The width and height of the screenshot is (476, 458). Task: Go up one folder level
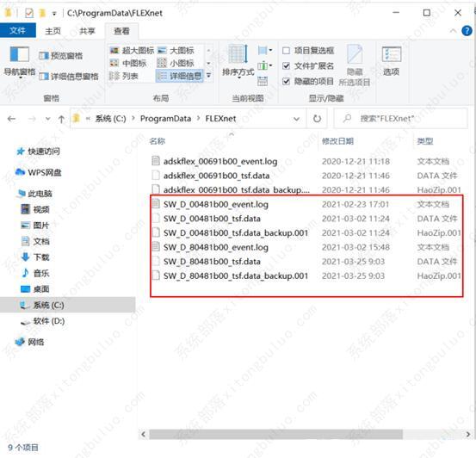61,119
